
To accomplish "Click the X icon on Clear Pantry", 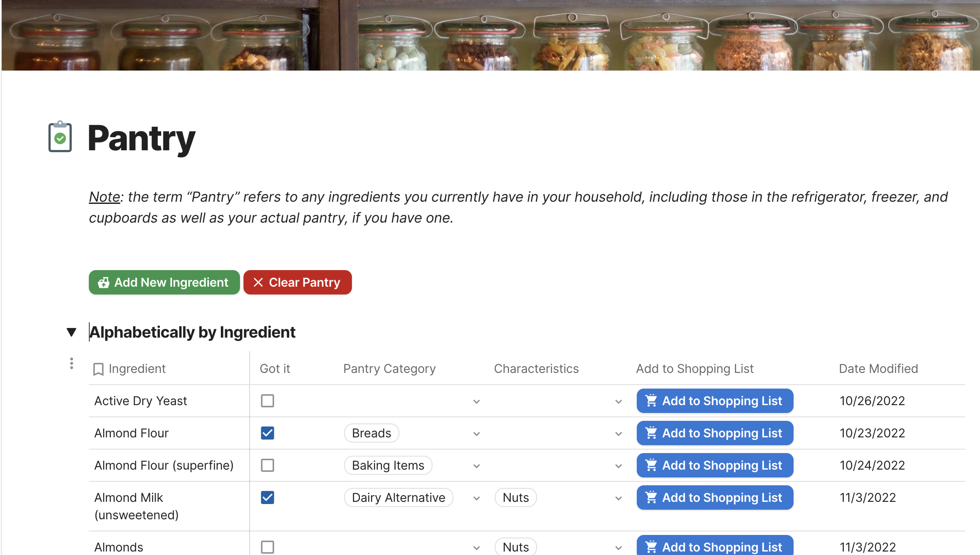I will (258, 282).
